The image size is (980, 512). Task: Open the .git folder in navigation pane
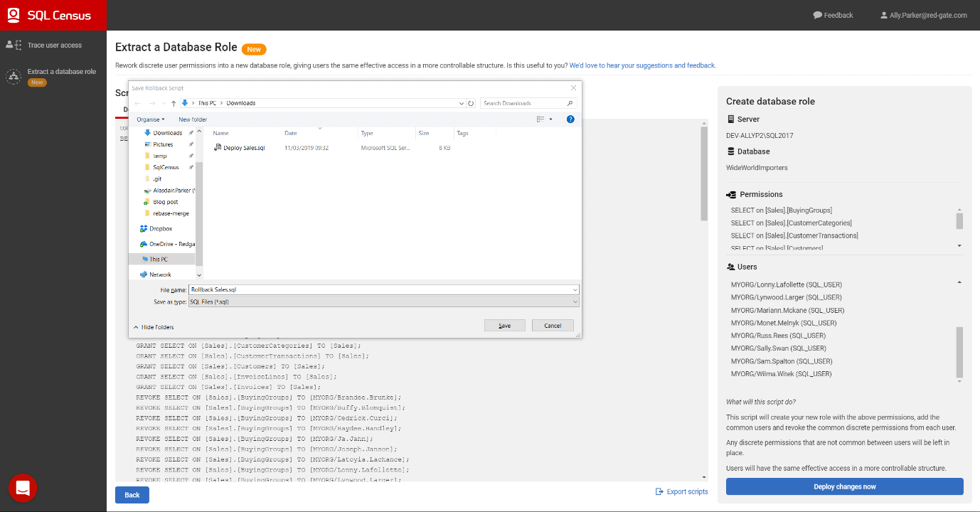tap(157, 179)
